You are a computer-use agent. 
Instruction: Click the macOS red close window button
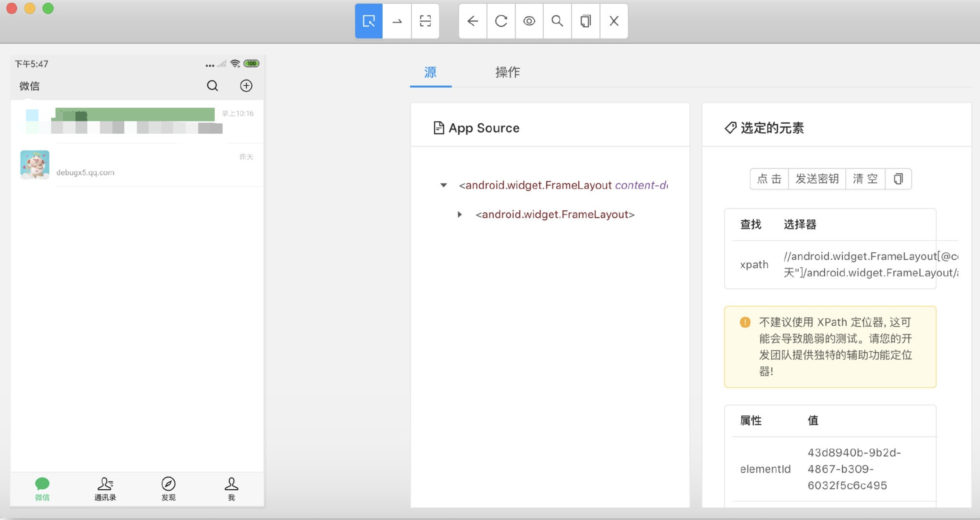click(x=12, y=8)
